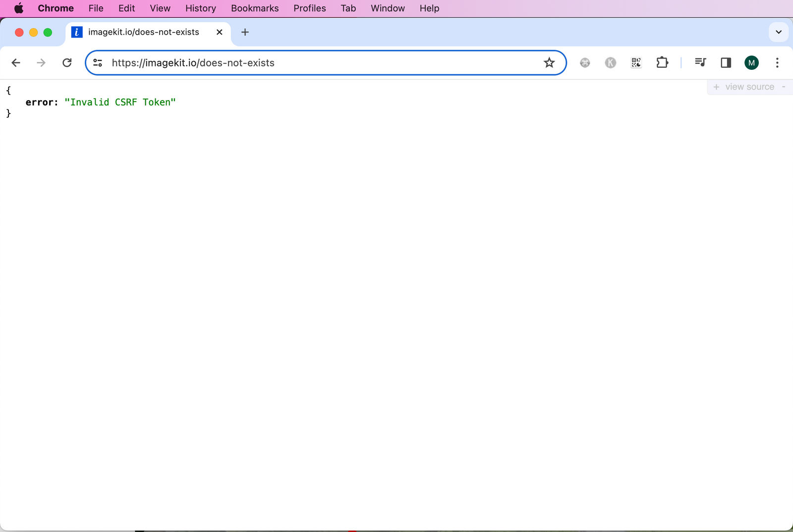Open the QR code generator extension
The width and height of the screenshot is (793, 532).
[x=636, y=62]
